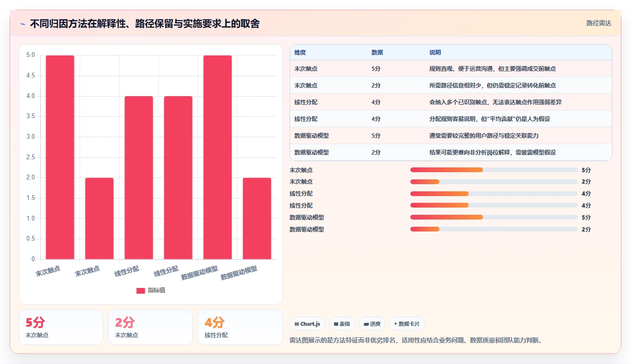
Task: Select the row 通常需要较完整的用户路径
Action: click(x=451, y=135)
